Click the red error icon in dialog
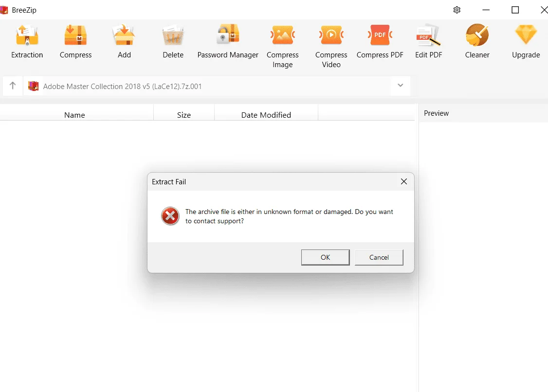The width and height of the screenshot is (548, 392). click(170, 216)
